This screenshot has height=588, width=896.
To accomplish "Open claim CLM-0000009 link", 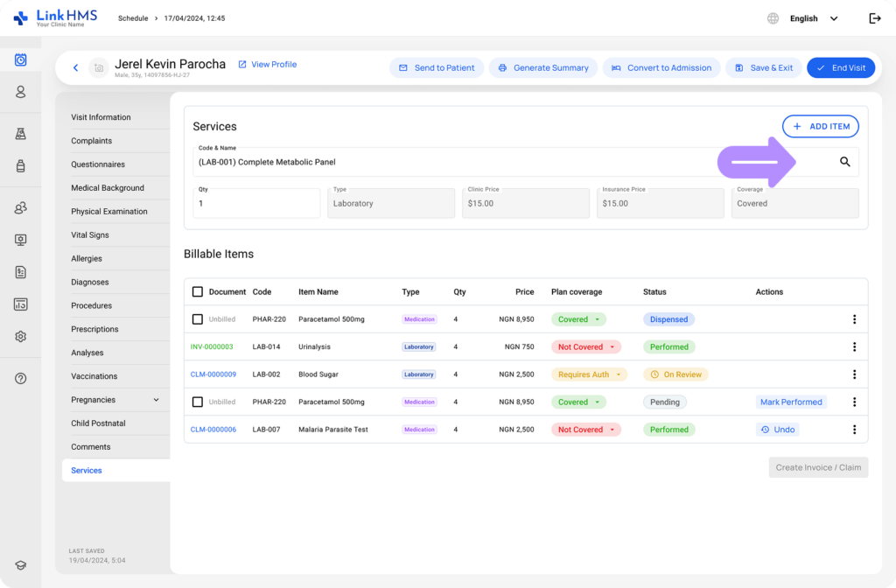I will point(213,374).
